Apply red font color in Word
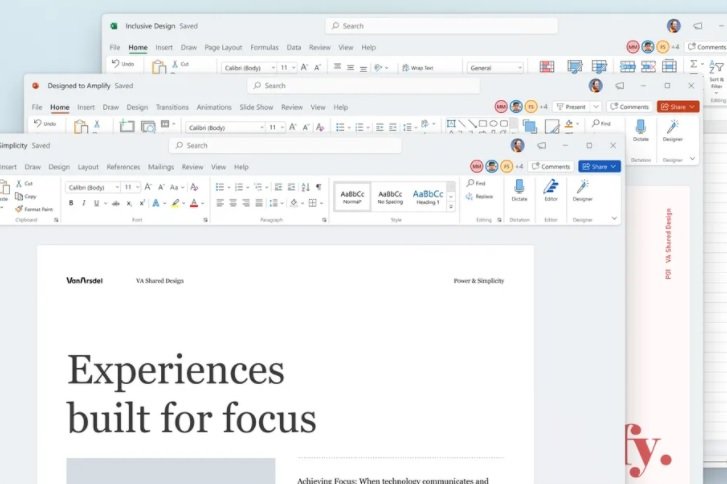 click(194, 203)
